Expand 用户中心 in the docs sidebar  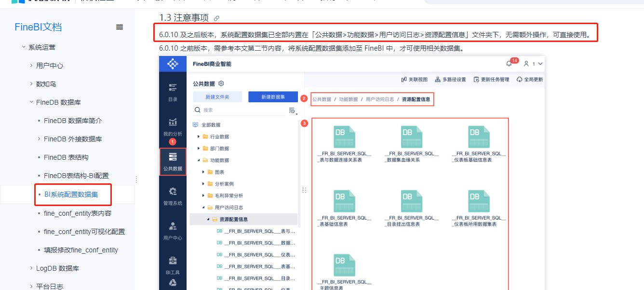[x=31, y=66]
